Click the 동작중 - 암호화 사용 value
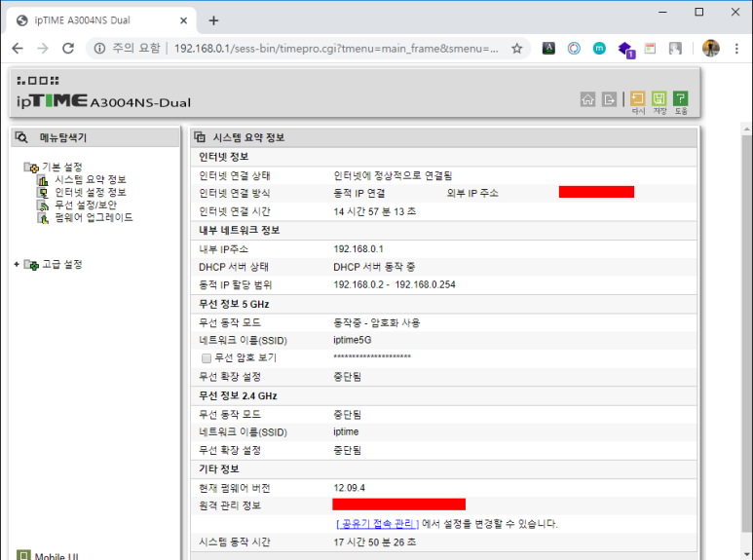Viewport: 753px width, 560px height. pos(376,322)
